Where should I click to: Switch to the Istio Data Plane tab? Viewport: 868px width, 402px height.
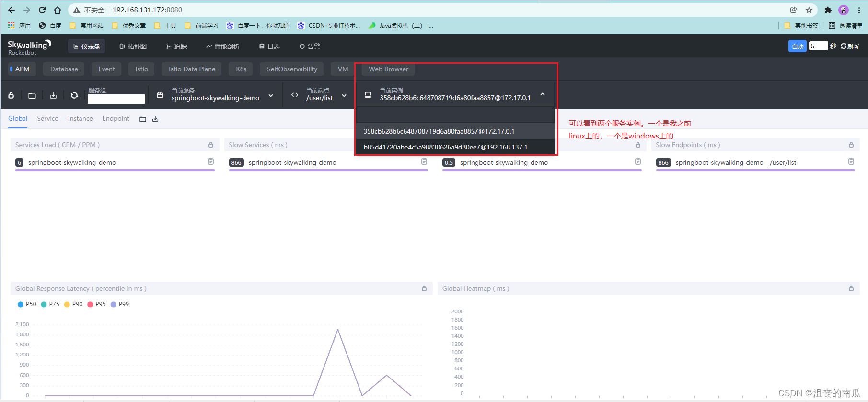192,69
